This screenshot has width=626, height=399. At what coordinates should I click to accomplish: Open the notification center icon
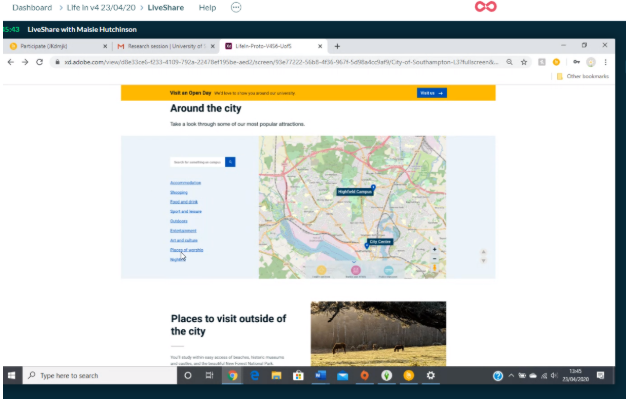[x=600, y=375]
